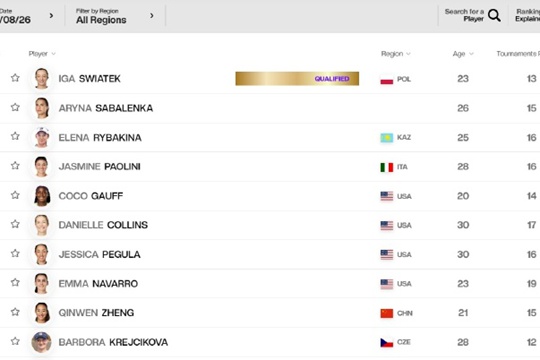This screenshot has height=360, width=540.
Task: Open the date filter chevron
Action: [x=51, y=16]
